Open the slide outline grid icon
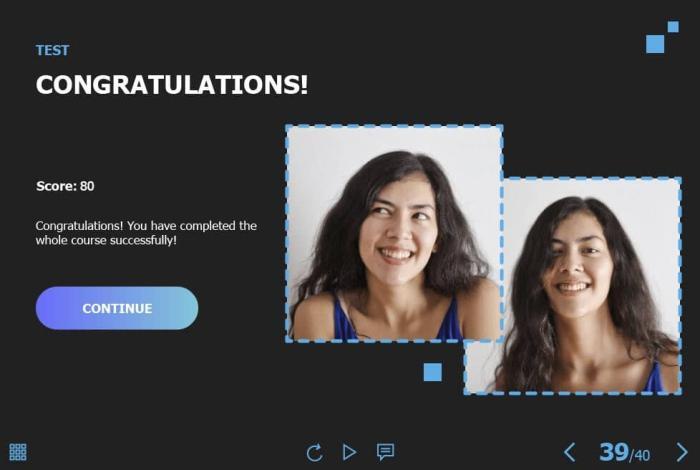Viewport: 700px width, 470px height. pyautogui.click(x=18, y=452)
